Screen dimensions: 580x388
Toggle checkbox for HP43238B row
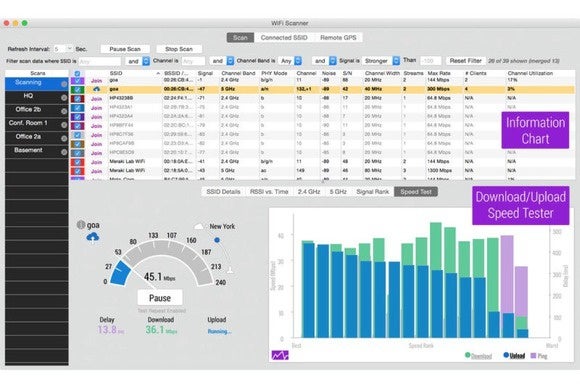tap(78, 98)
